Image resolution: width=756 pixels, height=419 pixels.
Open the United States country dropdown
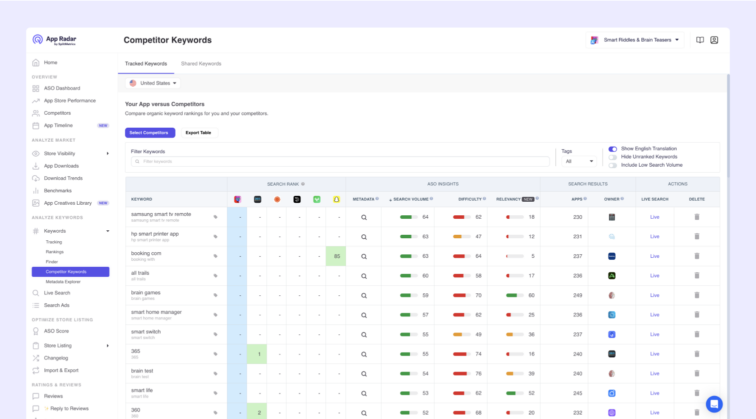(153, 83)
